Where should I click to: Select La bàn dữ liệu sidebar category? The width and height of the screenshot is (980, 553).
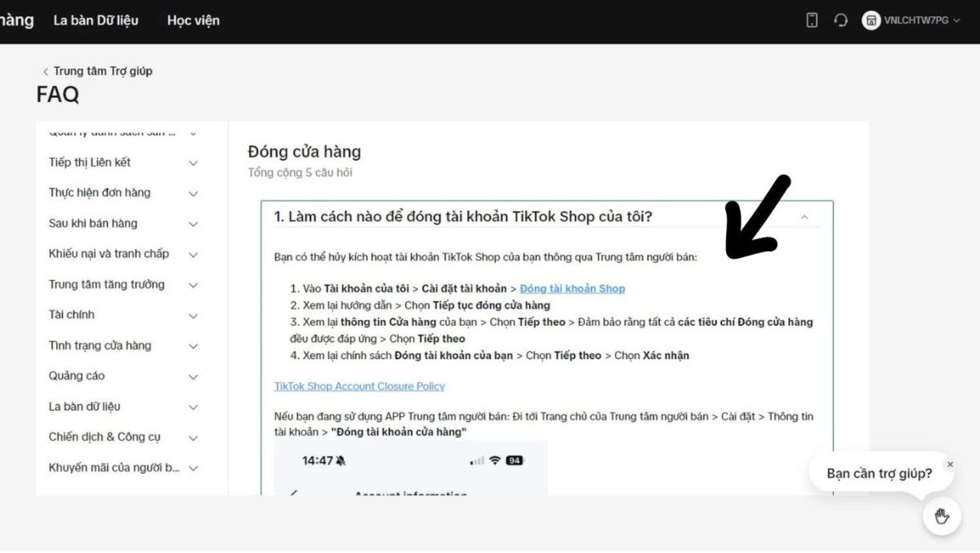tap(84, 406)
